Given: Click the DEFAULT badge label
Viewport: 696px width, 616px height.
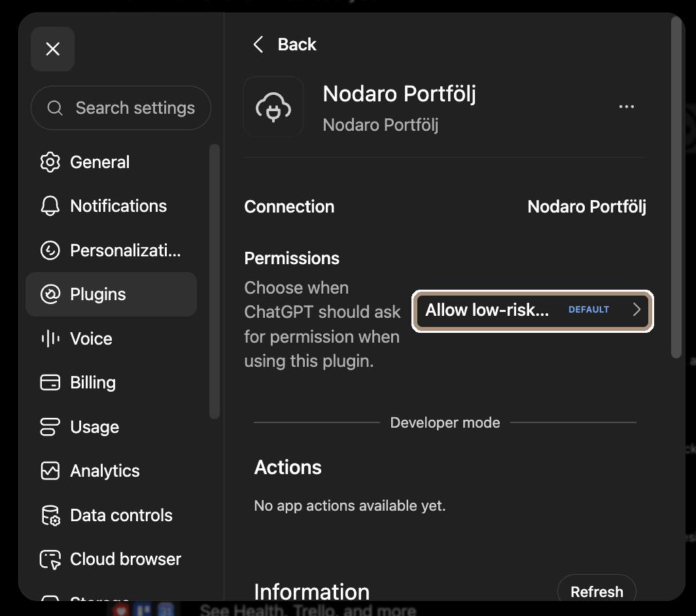Looking at the screenshot, I should [589, 310].
